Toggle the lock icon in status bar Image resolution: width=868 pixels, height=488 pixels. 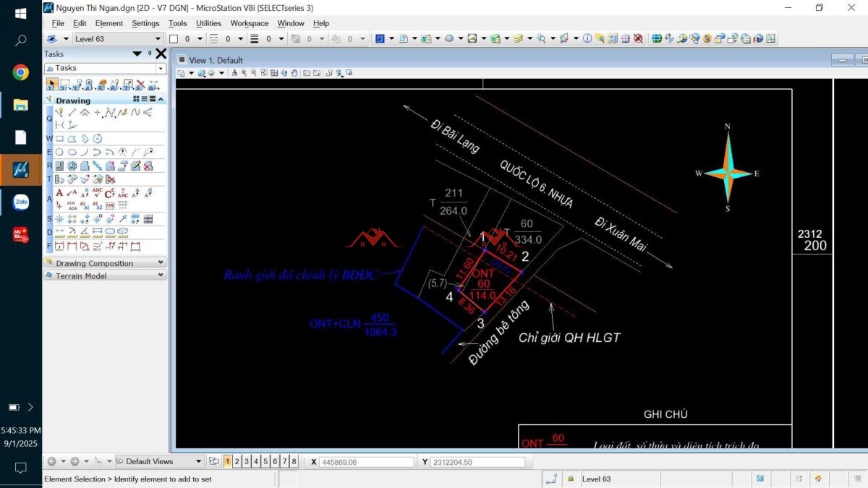[x=571, y=479]
